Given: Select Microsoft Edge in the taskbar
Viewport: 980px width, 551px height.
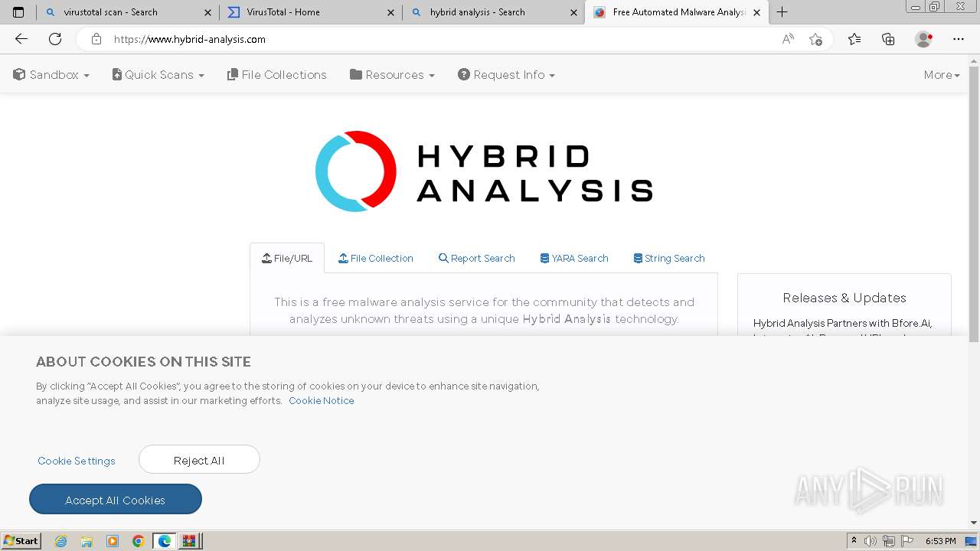Looking at the screenshot, I should [x=164, y=541].
